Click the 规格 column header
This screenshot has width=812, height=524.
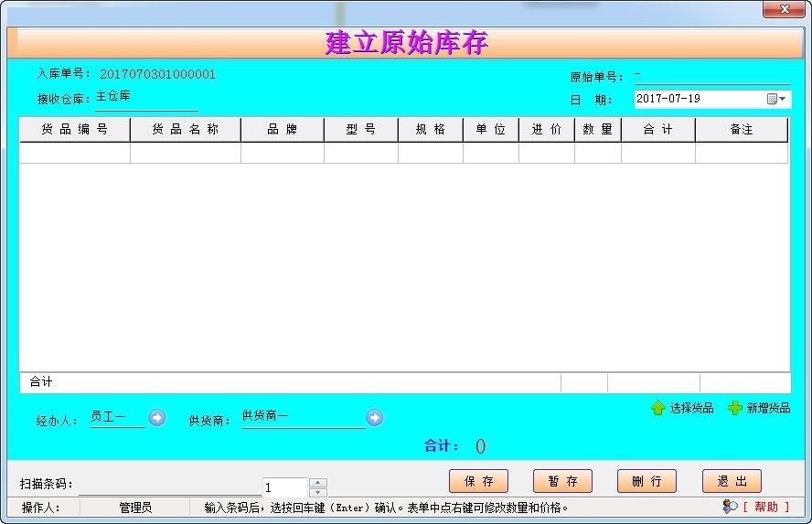pos(431,130)
